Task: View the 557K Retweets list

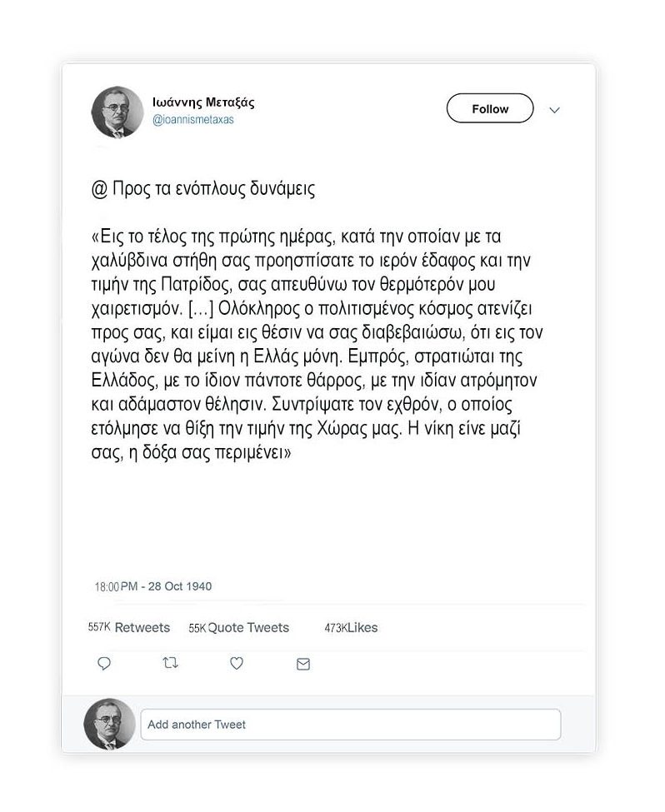Action: click(129, 628)
